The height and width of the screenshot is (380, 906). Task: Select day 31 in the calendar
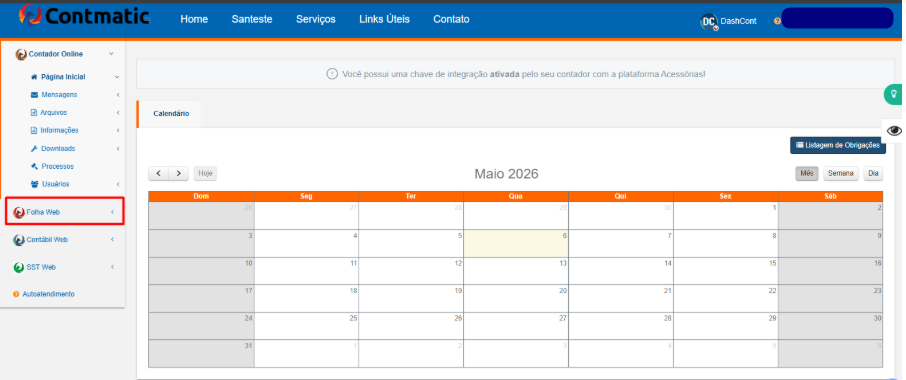coord(201,353)
